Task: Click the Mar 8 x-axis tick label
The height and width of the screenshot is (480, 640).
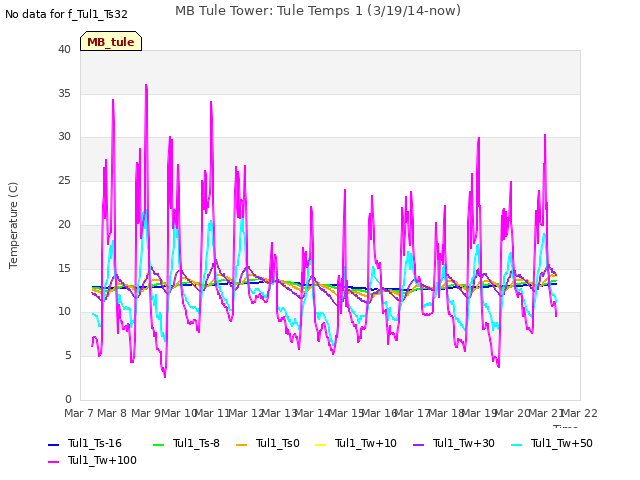Action: click(x=112, y=413)
